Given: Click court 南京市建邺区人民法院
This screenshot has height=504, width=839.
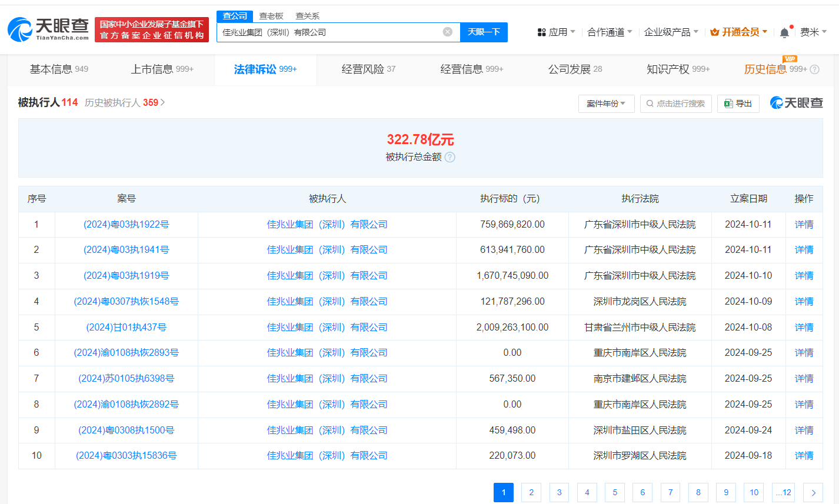Looking at the screenshot, I should point(640,379).
